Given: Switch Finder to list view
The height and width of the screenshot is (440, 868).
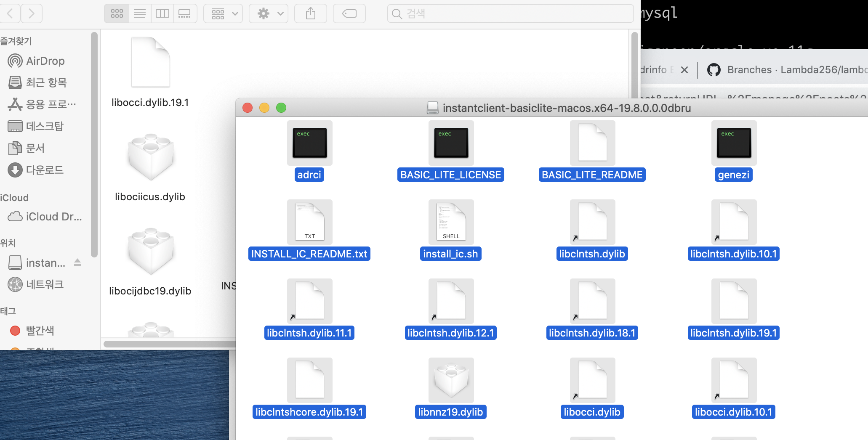Looking at the screenshot, I should pyautogui.click(x=140, y=14).
